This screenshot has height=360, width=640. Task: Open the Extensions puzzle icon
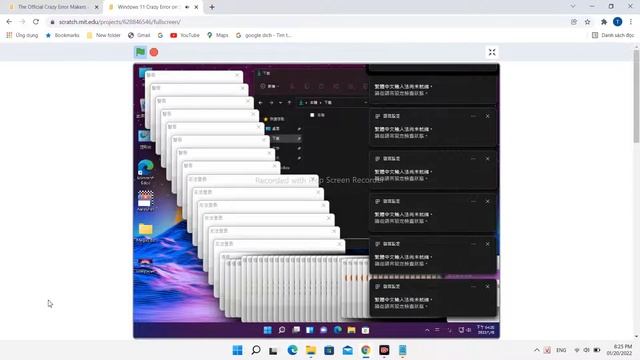point(604,22)
